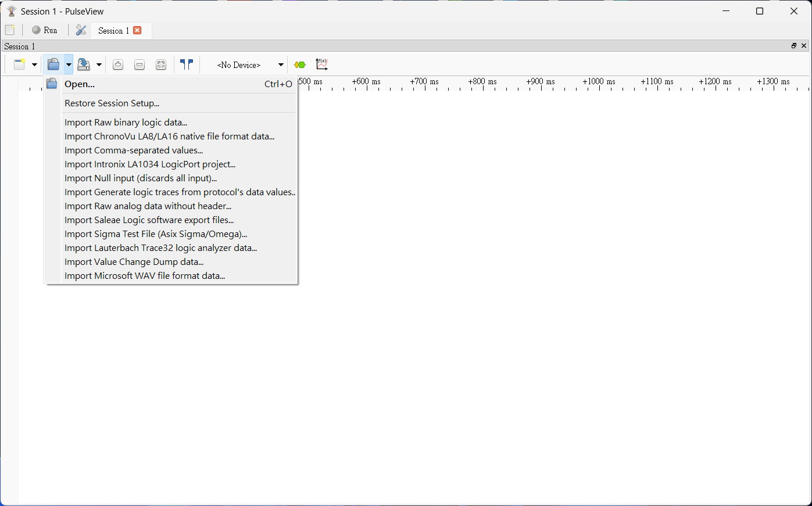Minimize the PulseView window

coord(726,11)
